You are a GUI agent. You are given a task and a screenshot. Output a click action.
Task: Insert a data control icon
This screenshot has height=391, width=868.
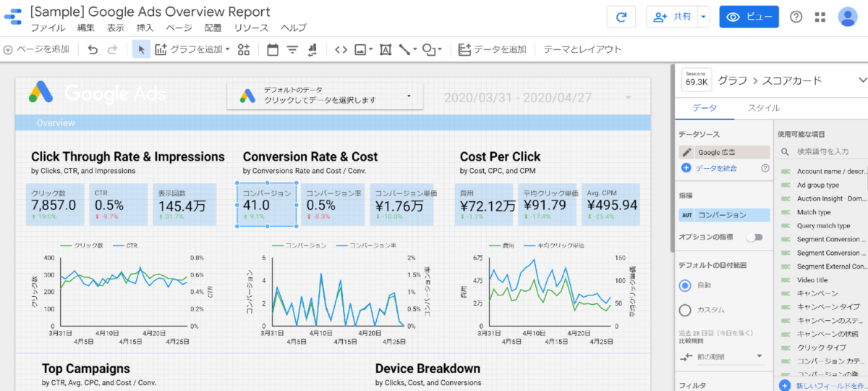coord(312,49)
